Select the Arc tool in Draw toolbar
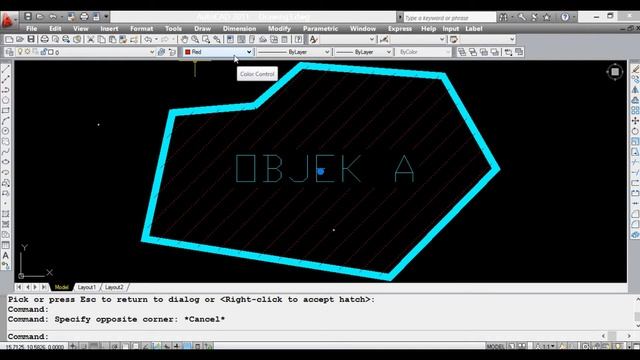The image size is (640, 360). tap(6, 121)
